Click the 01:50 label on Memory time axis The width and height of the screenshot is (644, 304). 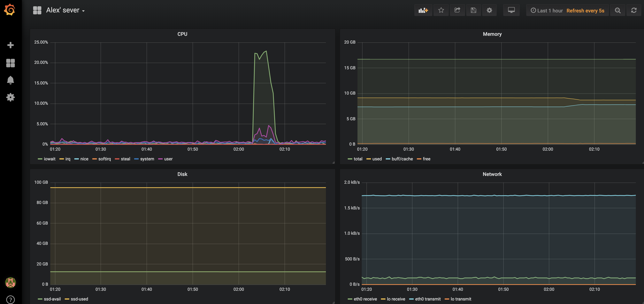[501, 149]
